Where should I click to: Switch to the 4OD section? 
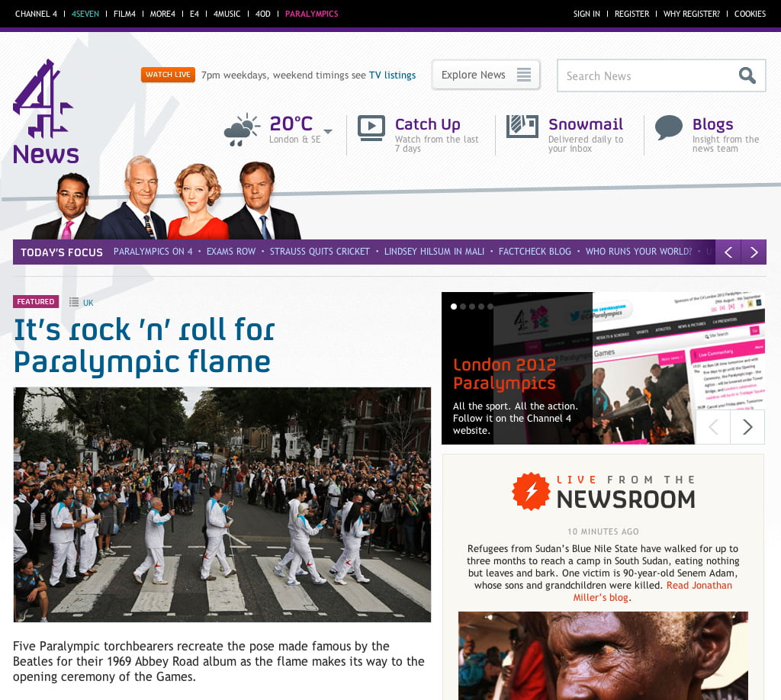tap(262, 13)
